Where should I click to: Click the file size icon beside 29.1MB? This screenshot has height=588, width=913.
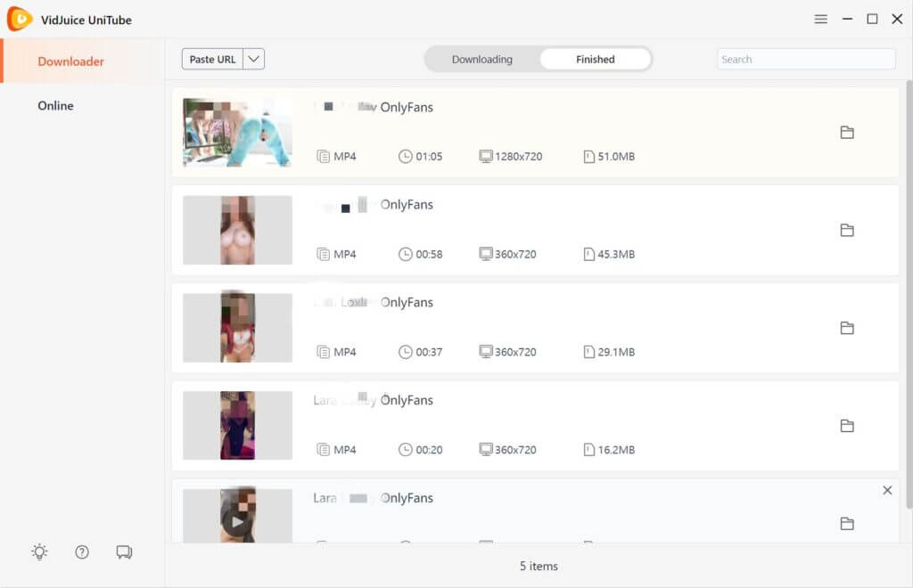click(588, 352)
